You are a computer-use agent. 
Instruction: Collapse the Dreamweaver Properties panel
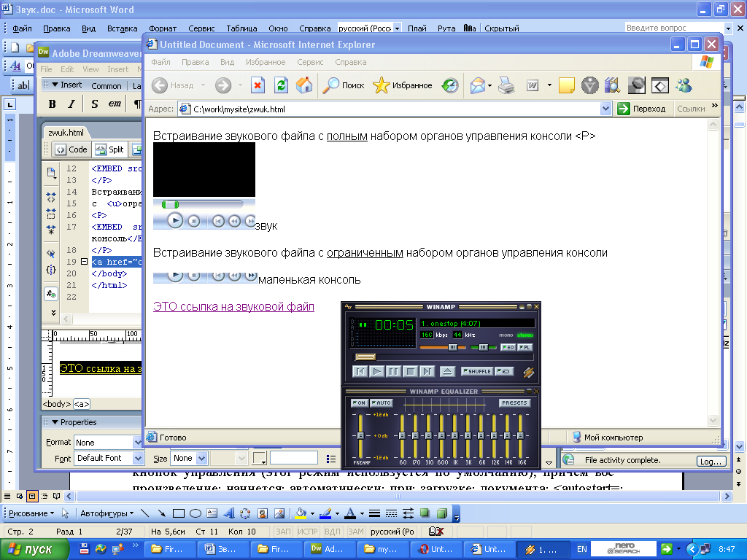55,422
